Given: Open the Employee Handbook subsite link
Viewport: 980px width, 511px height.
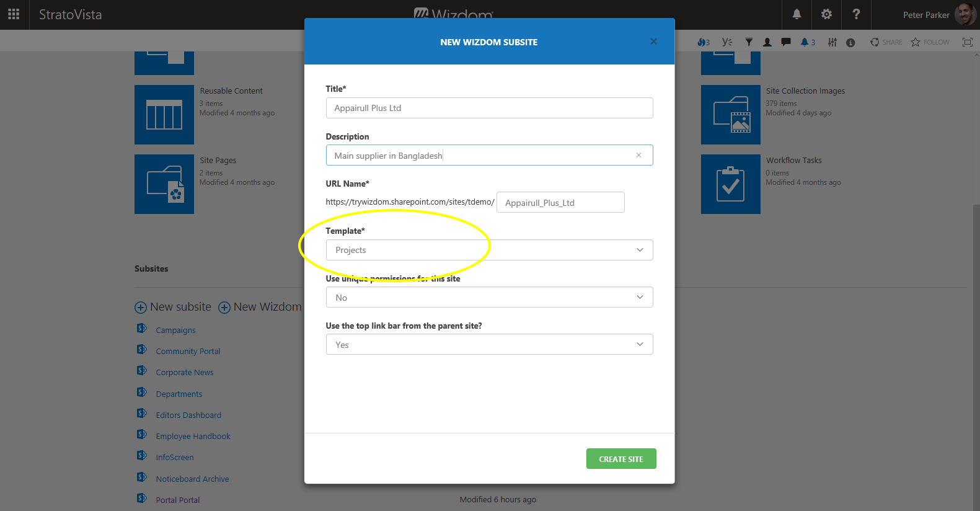Looking at the screenshot, I should pyautogui.click(x=193, y=436).
